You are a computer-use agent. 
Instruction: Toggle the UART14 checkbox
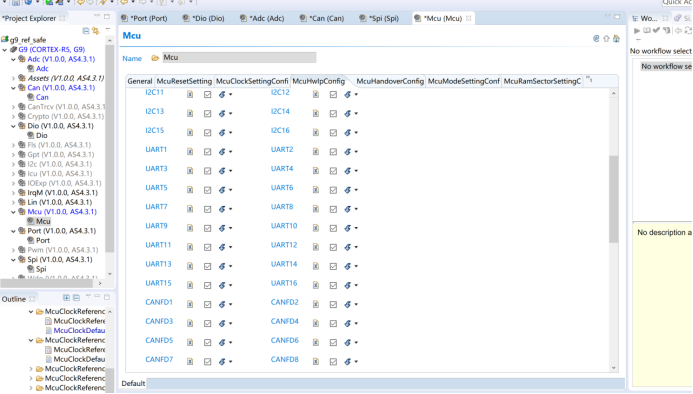333,266
